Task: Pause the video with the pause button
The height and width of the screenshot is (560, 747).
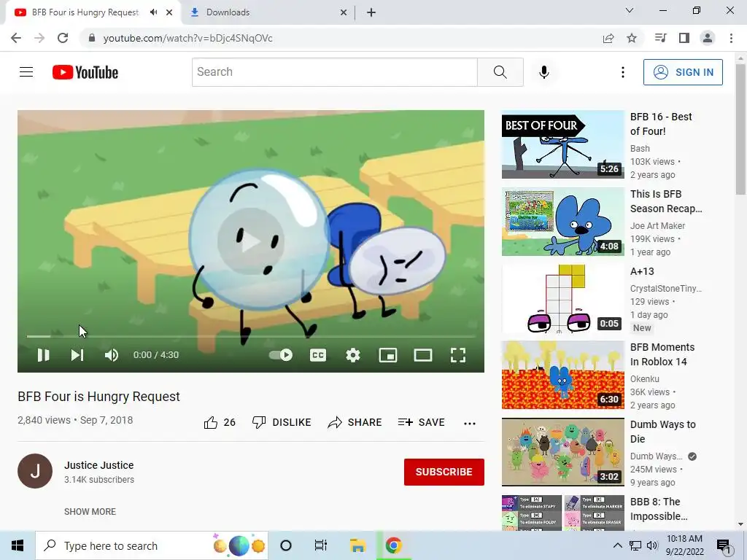Action: (43, 355)
